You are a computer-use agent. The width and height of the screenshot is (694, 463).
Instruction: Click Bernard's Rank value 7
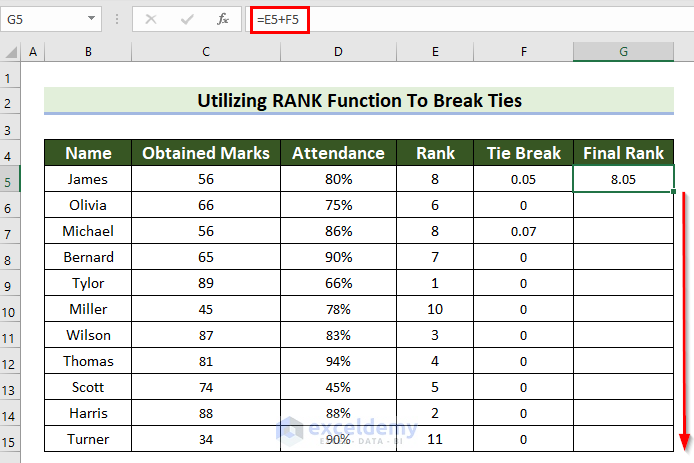(435, 257)
